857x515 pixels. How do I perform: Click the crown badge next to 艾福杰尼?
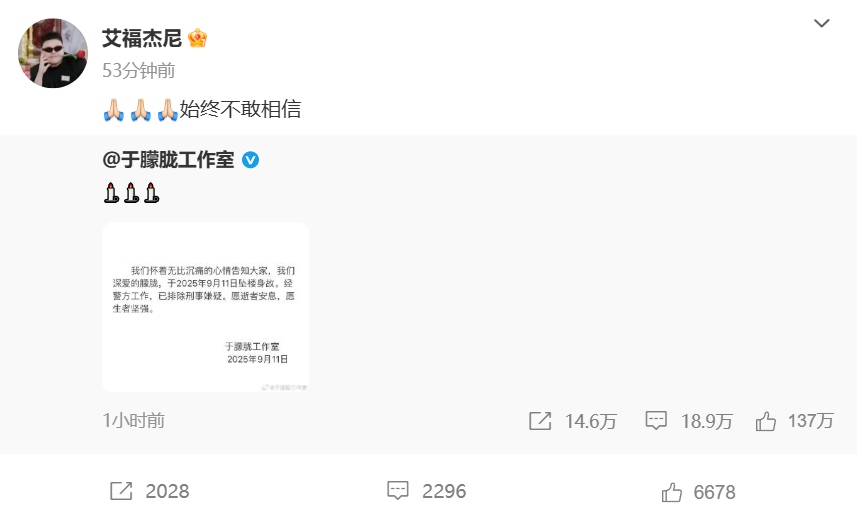tap(197, 38)
